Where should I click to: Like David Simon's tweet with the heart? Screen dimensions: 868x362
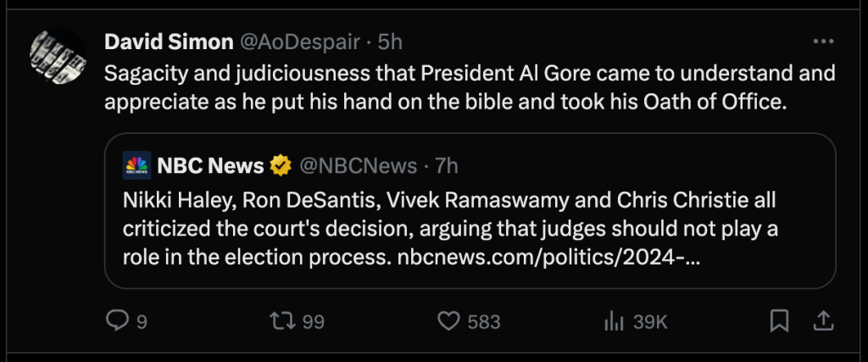click(x=448, y=321)
